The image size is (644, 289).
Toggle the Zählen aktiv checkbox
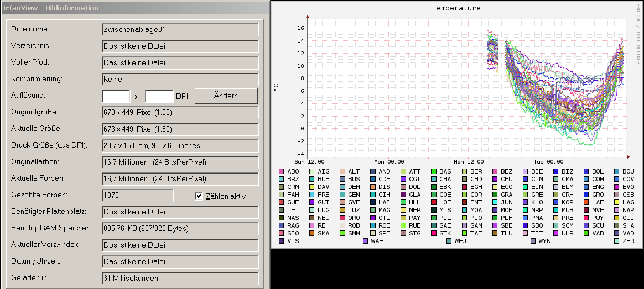point(199,196)
